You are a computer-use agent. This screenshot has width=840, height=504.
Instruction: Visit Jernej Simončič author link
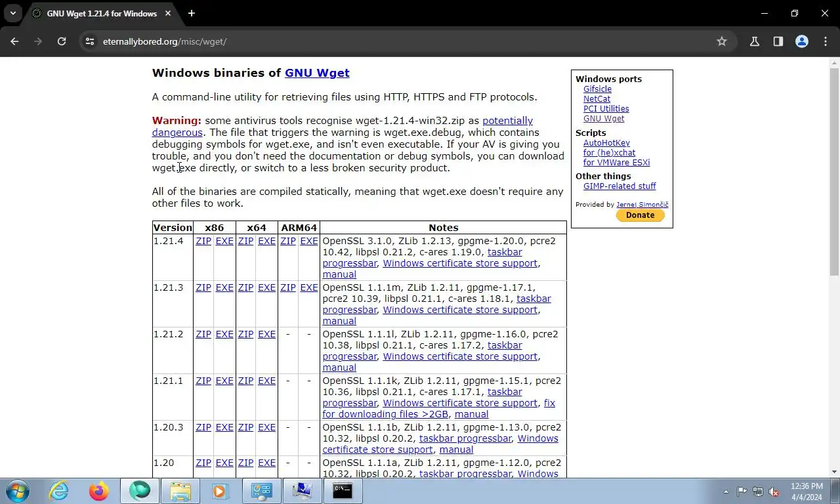click(642, 205)
